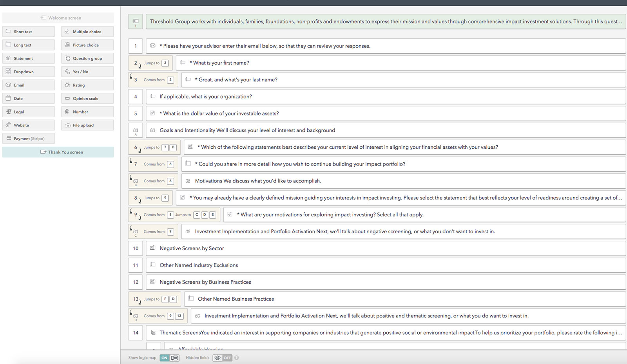Click jump target B on question 6
Screen dimensions: 627x364
pos(173,147)
